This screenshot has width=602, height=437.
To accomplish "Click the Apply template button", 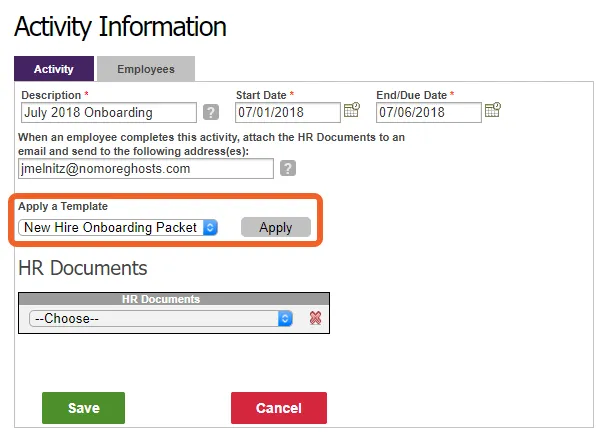I will coord(276,227).
